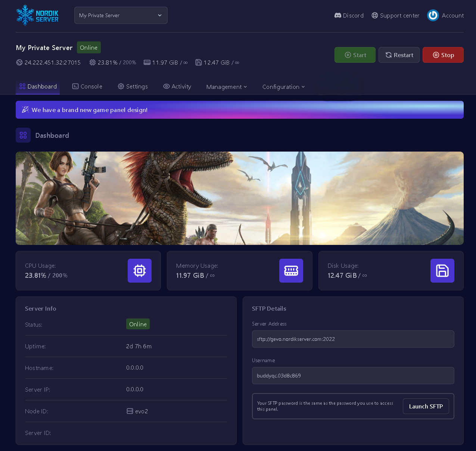The height and width of the screenshot is (451, 476).
Task: Open the Settings tab
Action: coord(133,86)
